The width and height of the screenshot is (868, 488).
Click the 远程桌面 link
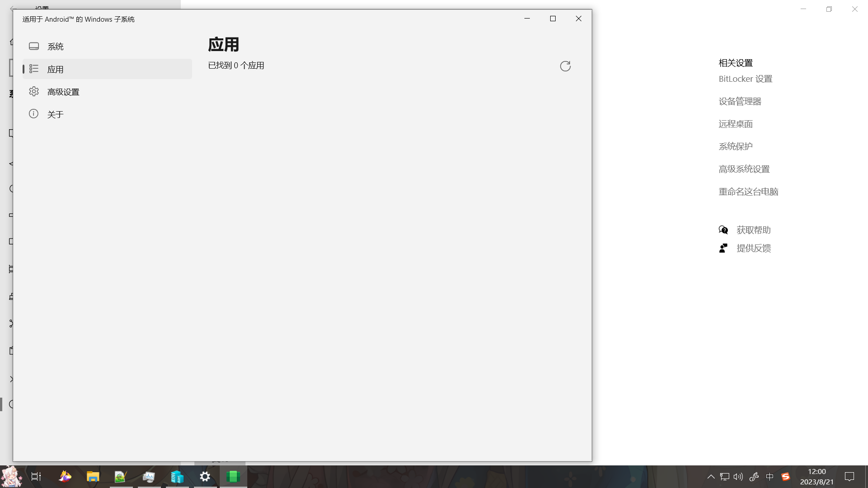pyautogui.click(x=736, y=124)
